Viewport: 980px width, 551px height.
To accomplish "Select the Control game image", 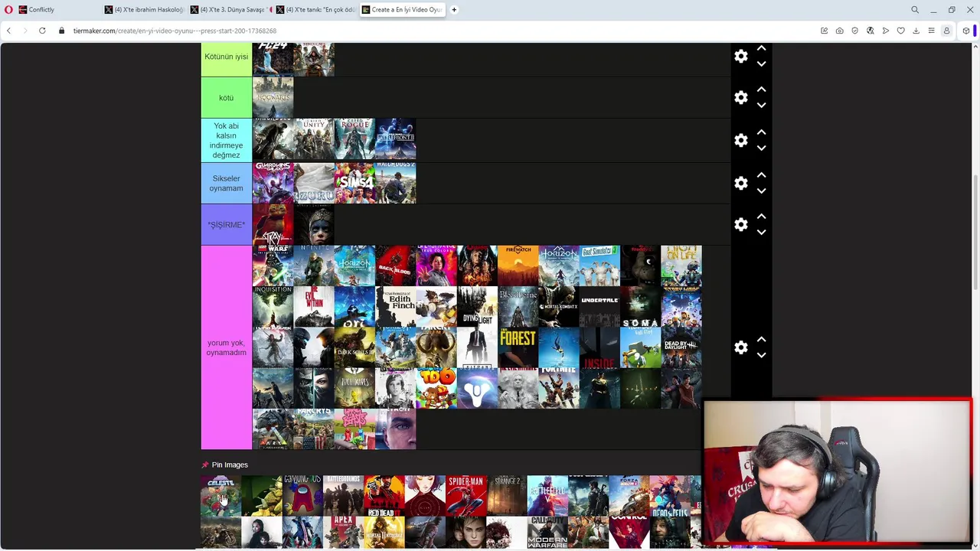I will 629,533.
